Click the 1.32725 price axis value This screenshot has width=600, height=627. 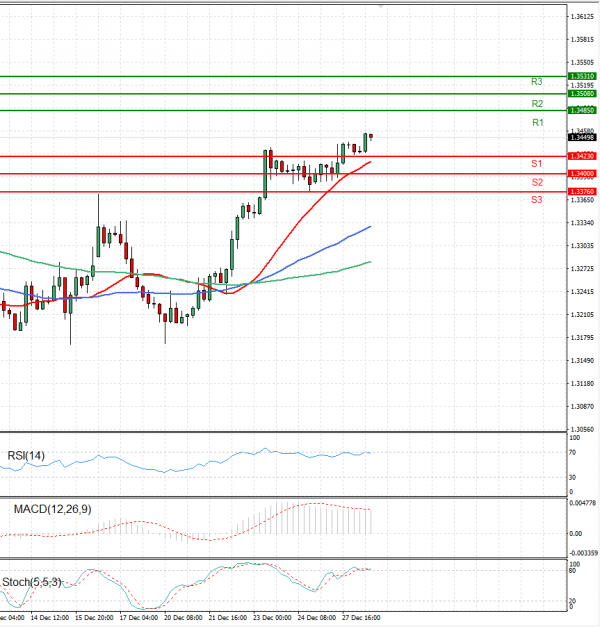click(582, 268)
